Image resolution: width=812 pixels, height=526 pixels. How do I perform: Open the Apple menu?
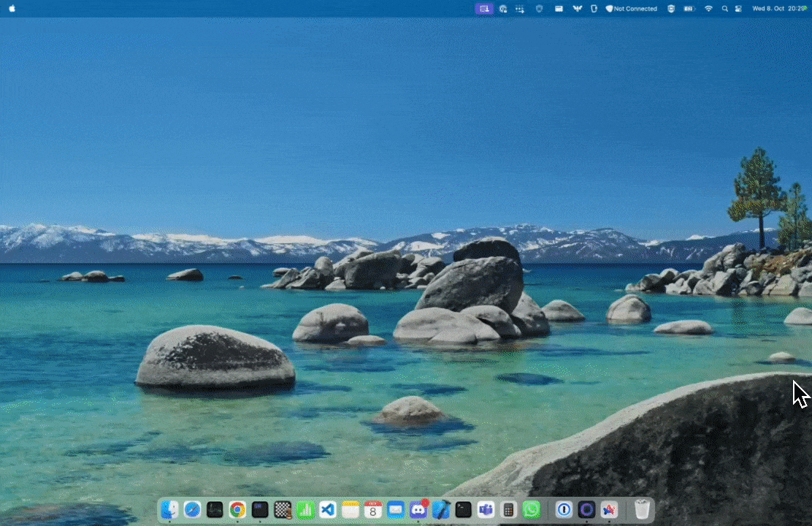pyautogui.click(x=12, y=9)
